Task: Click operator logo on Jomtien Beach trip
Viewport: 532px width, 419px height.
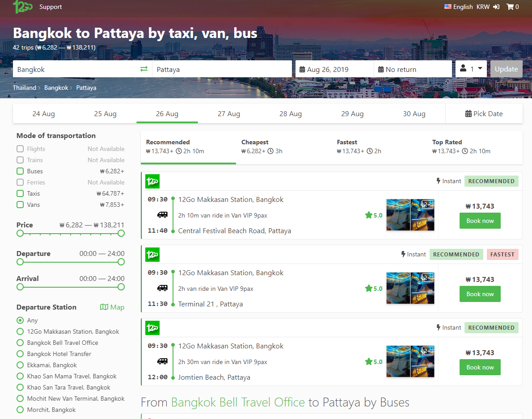Action: [152, 328]
